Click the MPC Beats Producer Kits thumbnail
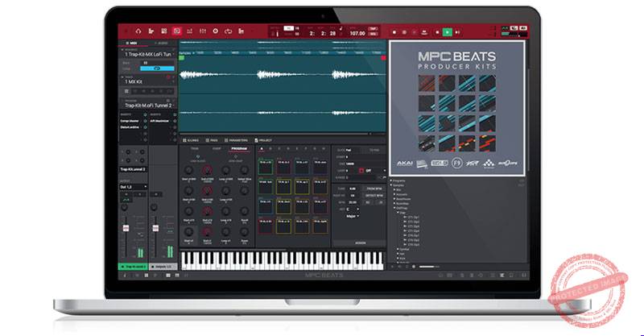The width and height of the screenshot is (644, 336). pyautogui.click(x=456, y=109)
